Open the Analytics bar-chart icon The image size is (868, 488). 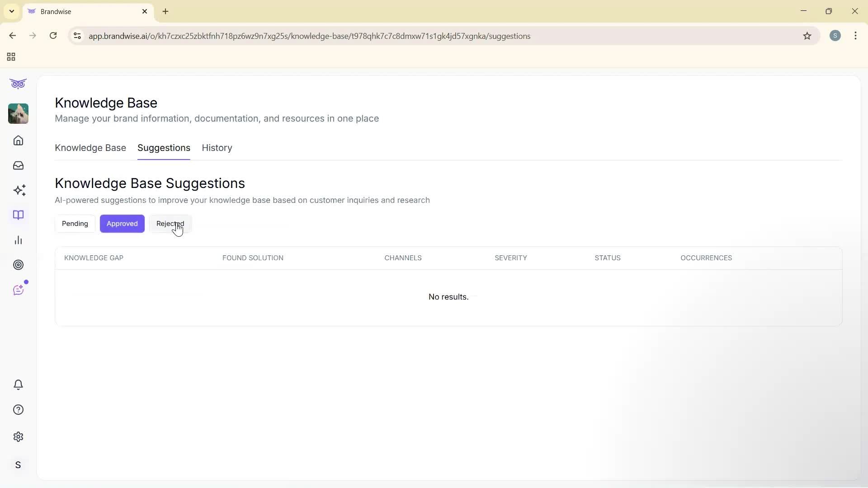[18, 240]
